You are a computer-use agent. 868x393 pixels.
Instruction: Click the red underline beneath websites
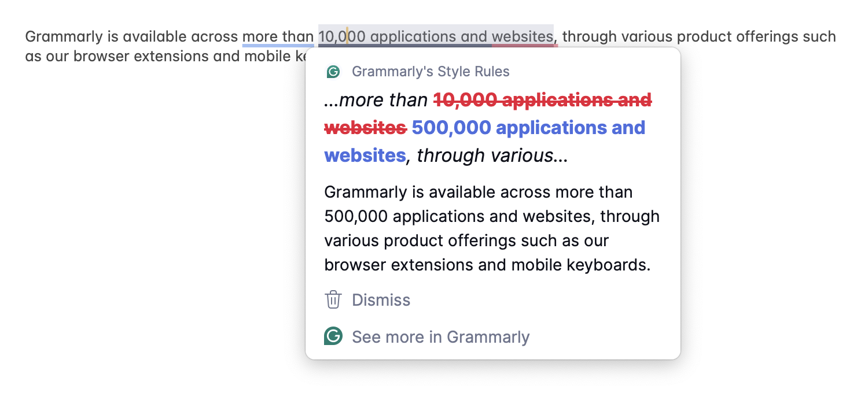(525, 44)
